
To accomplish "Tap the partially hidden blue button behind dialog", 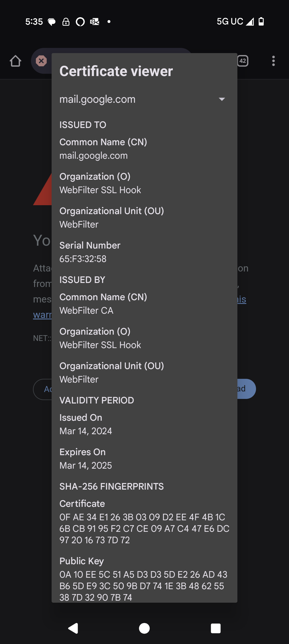I will (246, 389).
